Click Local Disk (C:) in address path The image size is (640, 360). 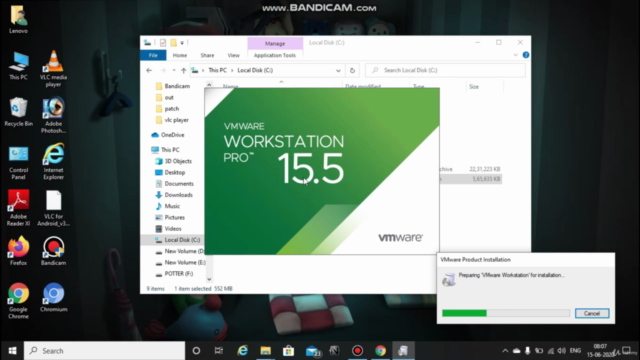click(x=255, y=70)
